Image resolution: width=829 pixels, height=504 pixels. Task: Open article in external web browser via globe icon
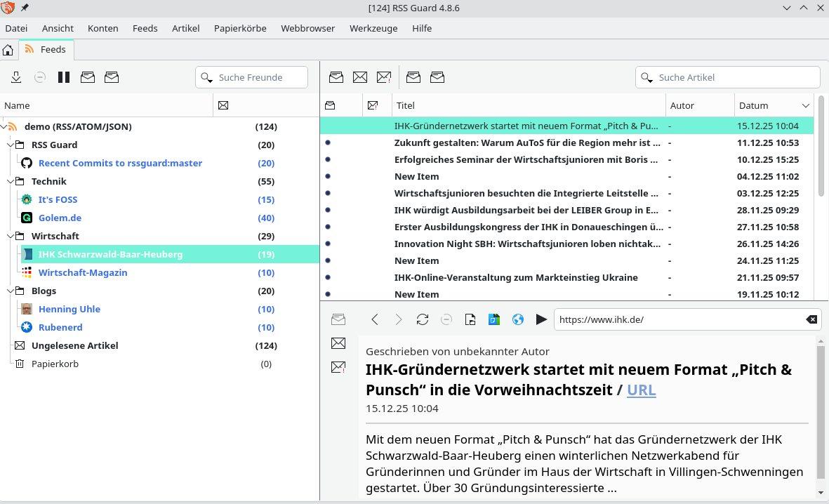(517, 319)
